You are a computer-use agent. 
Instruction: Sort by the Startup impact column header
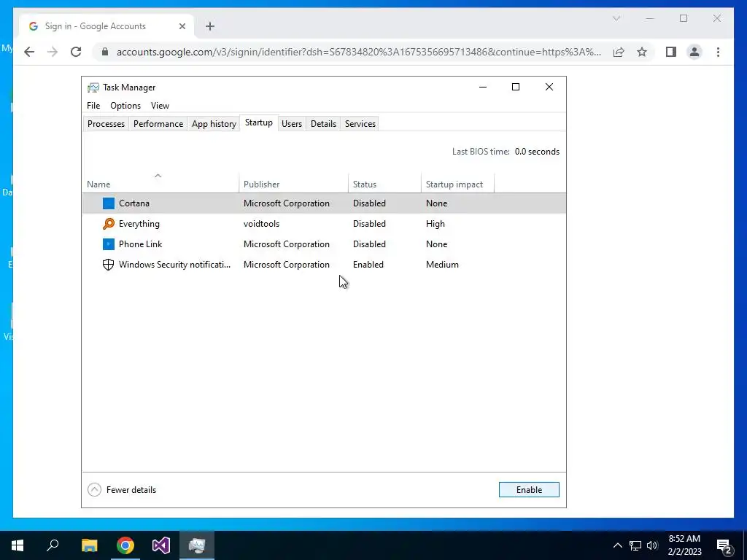(457, 184)
